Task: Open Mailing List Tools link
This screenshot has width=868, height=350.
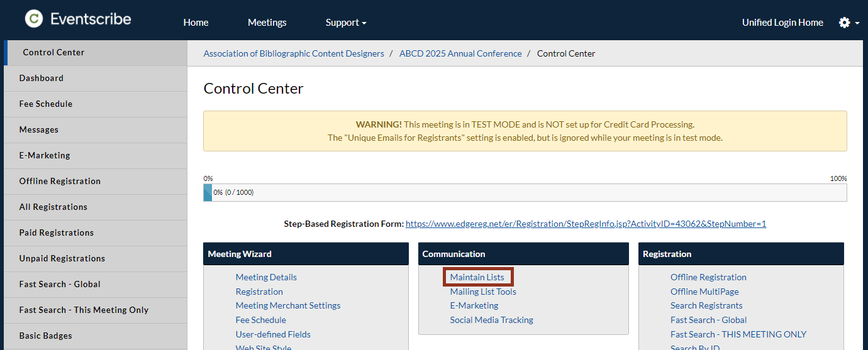Action: point(483,292)
